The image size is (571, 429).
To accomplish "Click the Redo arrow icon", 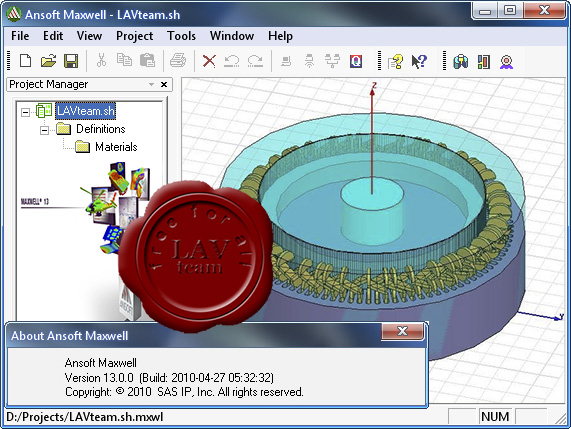I will (x=255, y=61).
